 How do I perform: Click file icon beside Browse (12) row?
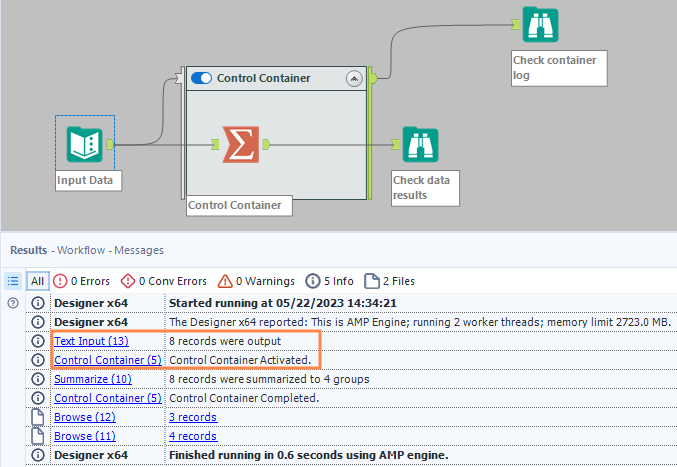pyautogui.click(x=38, y=417)
